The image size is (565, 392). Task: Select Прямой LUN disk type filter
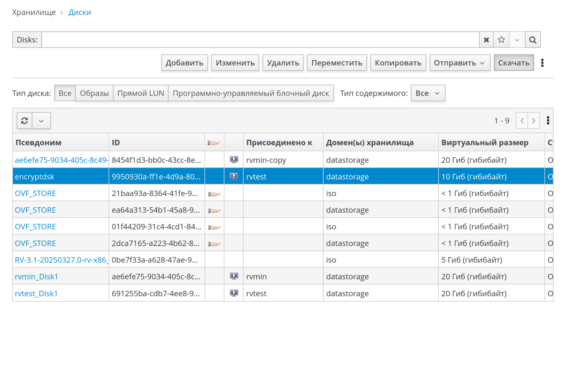coord(140,93)
